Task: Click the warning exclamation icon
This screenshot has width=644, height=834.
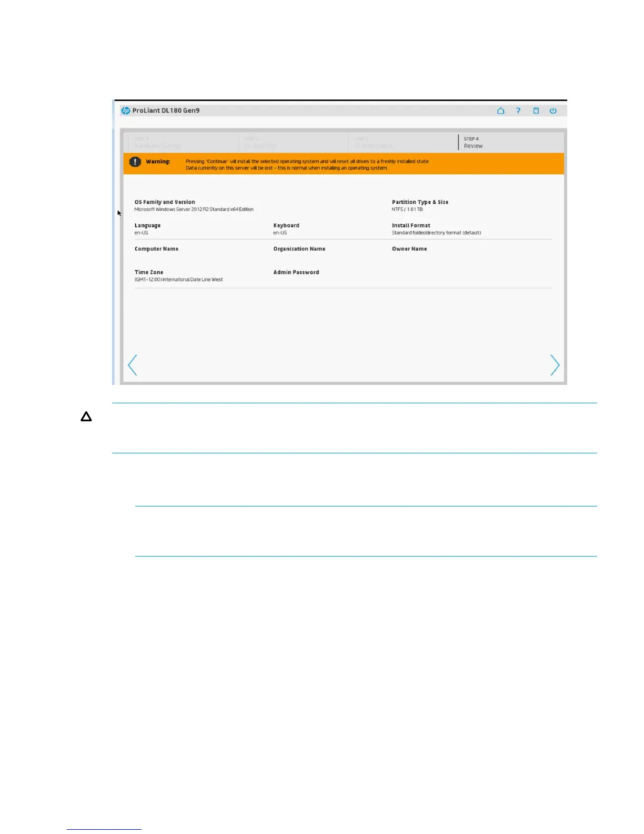Action: [135, 162]
